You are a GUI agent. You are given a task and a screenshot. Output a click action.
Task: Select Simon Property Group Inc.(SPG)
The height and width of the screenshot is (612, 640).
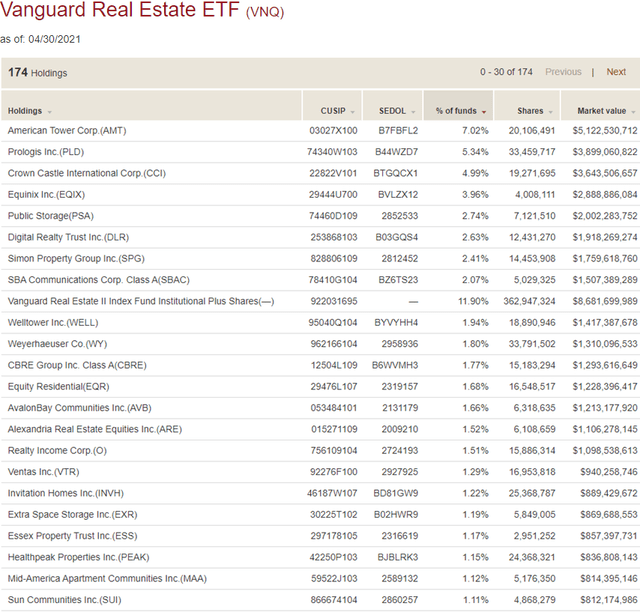(x=76, y=258)
